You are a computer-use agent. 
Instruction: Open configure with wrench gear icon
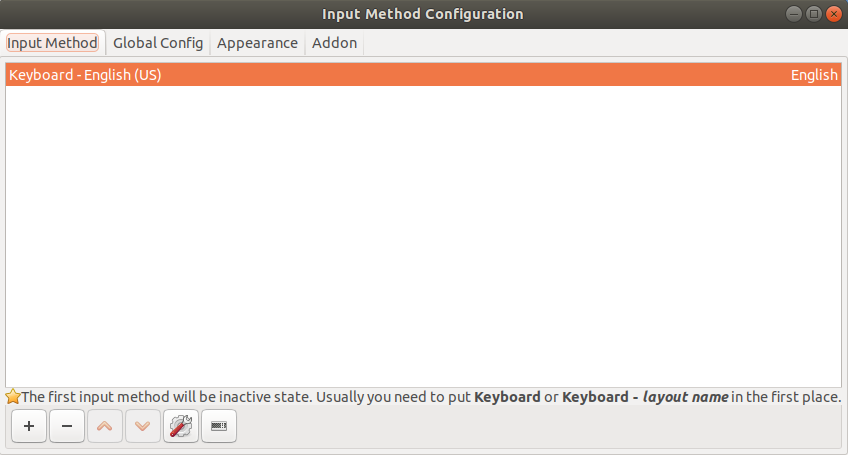181,426
